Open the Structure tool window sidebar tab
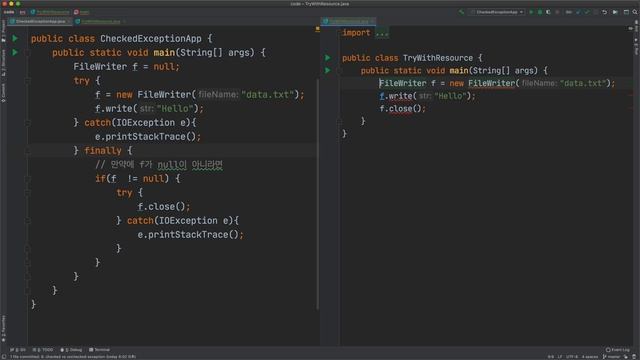This screenshot has height=360, width=640. pos(3,62)
